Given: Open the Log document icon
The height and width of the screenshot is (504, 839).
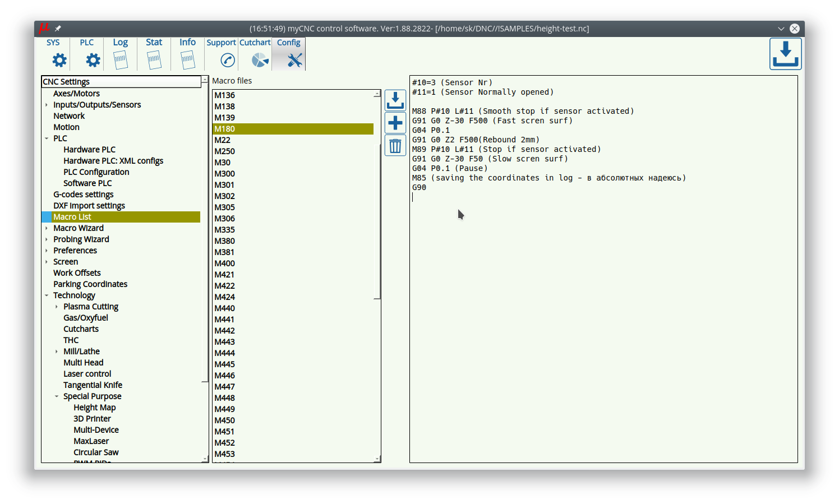Looking at the screenshot, I should click(x=121, y=60).
